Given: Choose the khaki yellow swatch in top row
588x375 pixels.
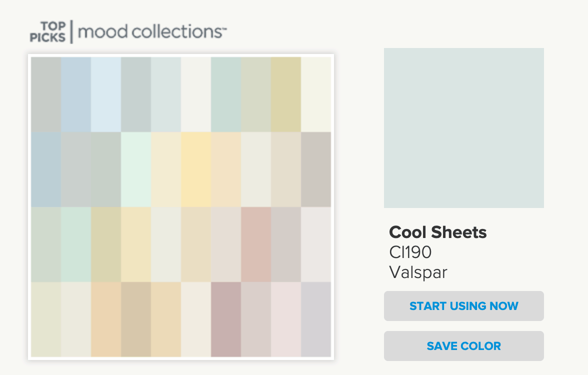Looking at the screenshot, I should tap(286, 94).
